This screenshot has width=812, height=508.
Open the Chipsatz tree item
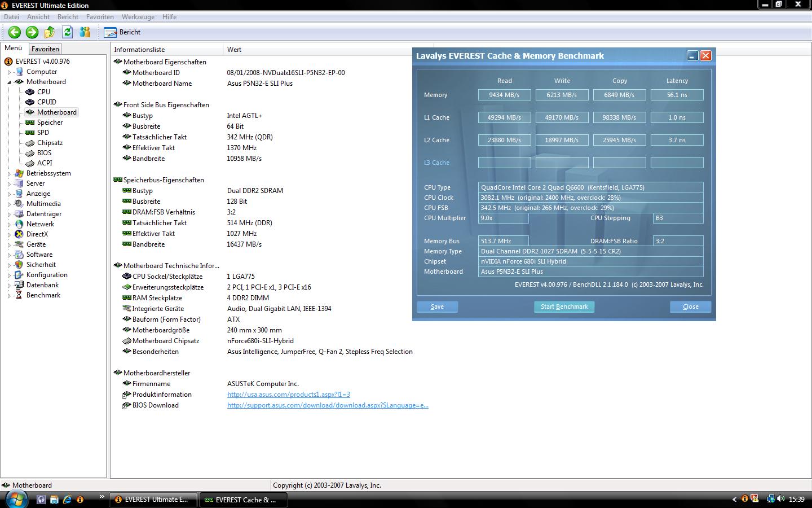point(50,143)
